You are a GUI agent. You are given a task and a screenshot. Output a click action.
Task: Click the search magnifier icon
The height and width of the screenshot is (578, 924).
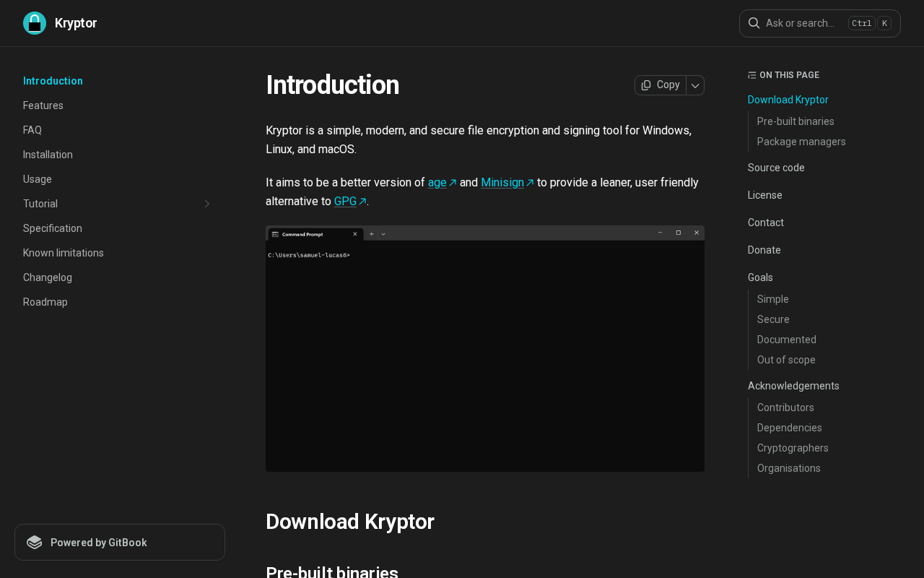pyautogui.click(x=754, y=23)
